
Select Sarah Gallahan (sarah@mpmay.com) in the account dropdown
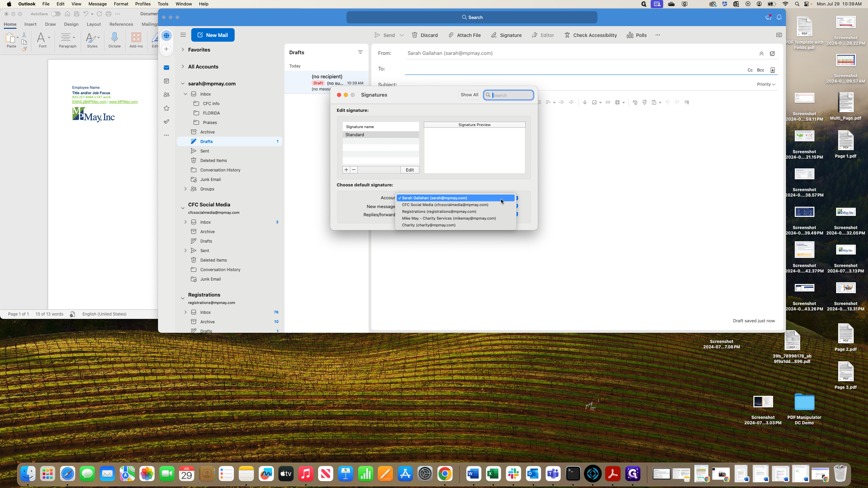(x=455, y=198)
